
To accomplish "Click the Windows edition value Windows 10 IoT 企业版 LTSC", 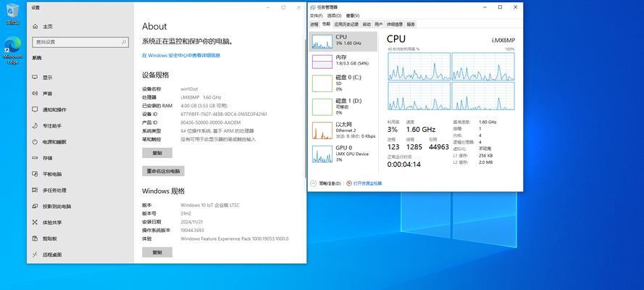I will (210, 205).
